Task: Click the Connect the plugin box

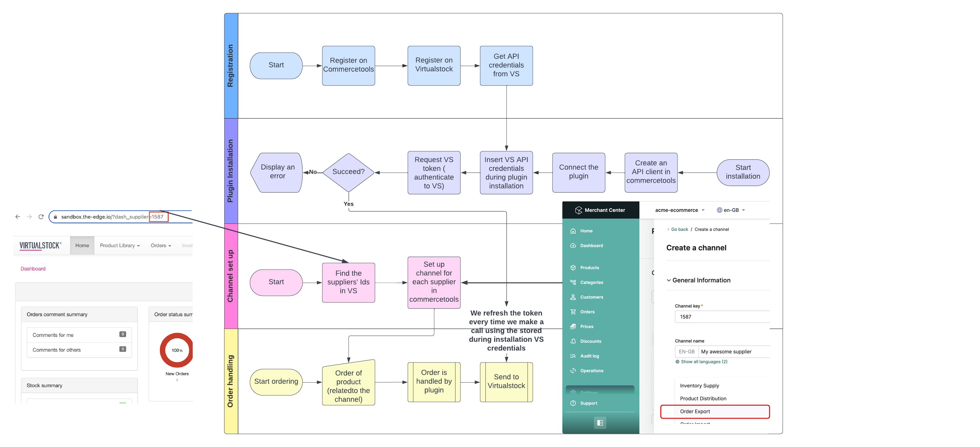Action: point(579,173)
